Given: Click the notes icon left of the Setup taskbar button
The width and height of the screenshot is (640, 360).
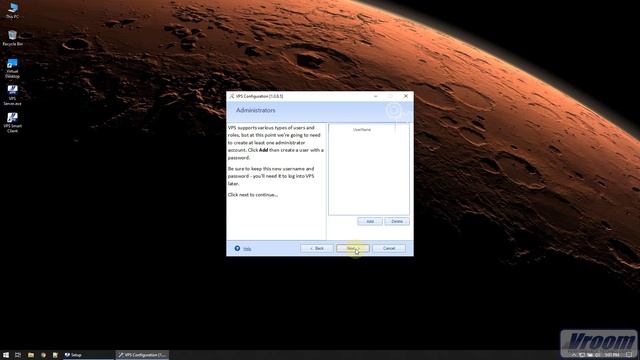Looking at the screenshot, I should 55,355.
